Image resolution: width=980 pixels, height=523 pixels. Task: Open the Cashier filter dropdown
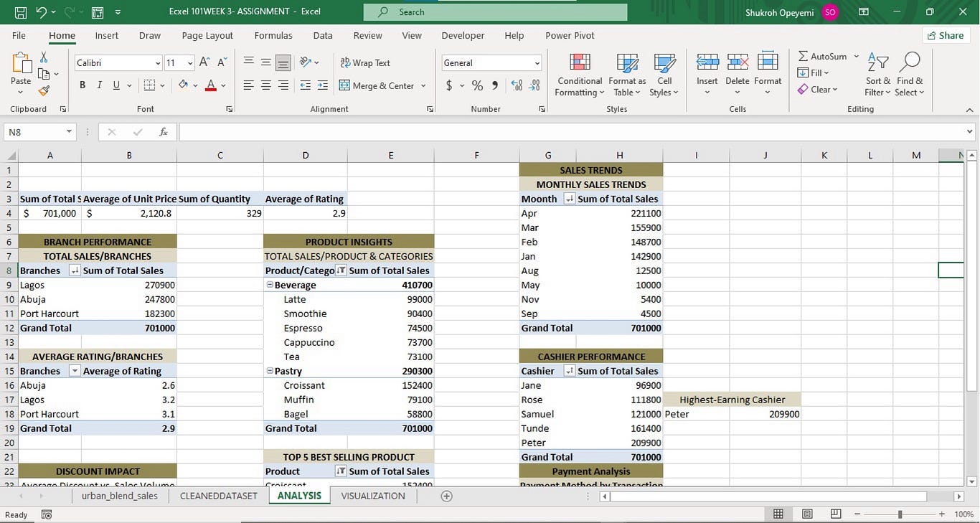click(x=570, y=371)
